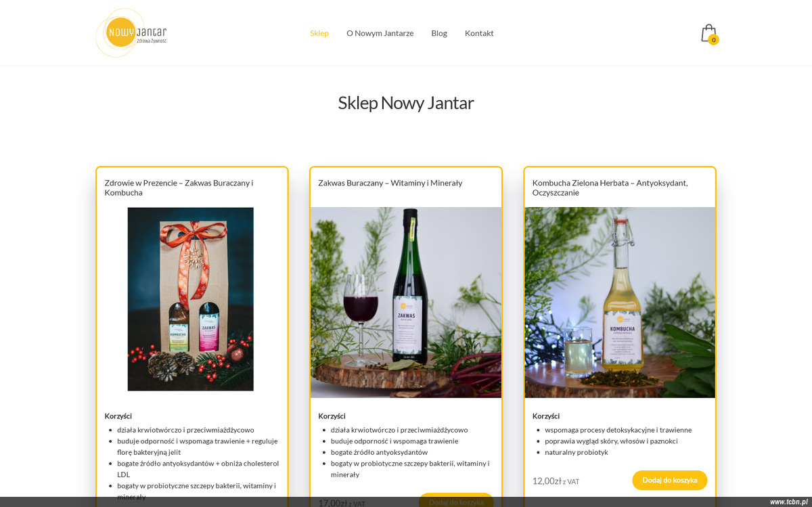Click Korzyści heading in the Kombucha card

pyautogui.click(x=546, y=416)
